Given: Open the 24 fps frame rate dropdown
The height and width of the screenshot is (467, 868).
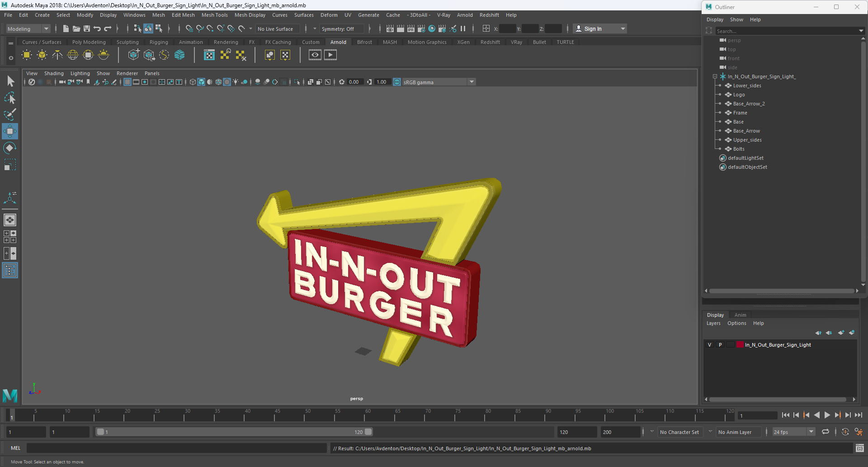Looking at the screenshot, I should [x=794, y=432].
